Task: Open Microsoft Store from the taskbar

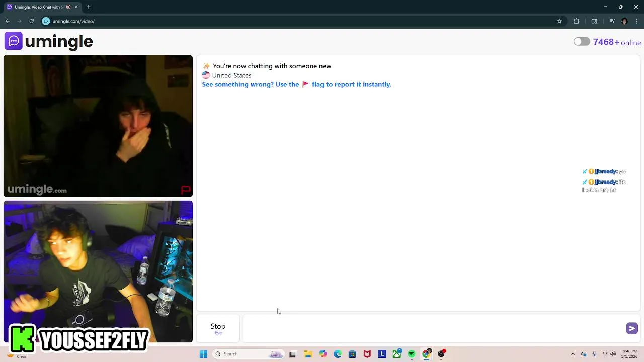Action: click(352, 354)
